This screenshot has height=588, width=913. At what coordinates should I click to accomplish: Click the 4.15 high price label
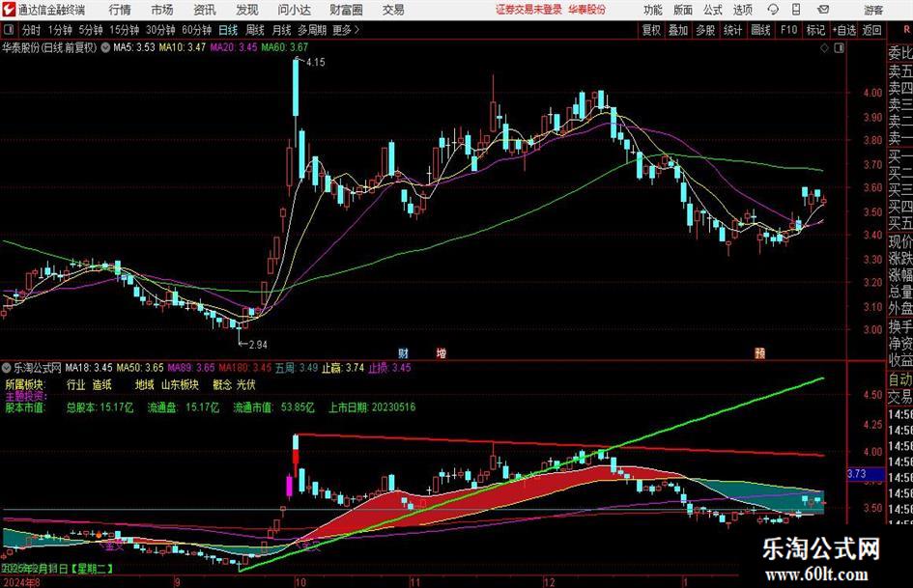tap(315, 63)
